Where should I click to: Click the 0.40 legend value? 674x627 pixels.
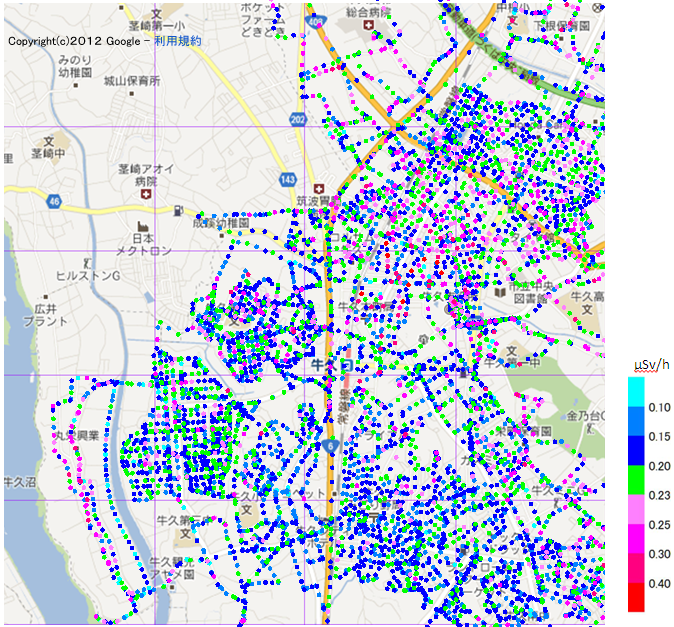[659, 584]
